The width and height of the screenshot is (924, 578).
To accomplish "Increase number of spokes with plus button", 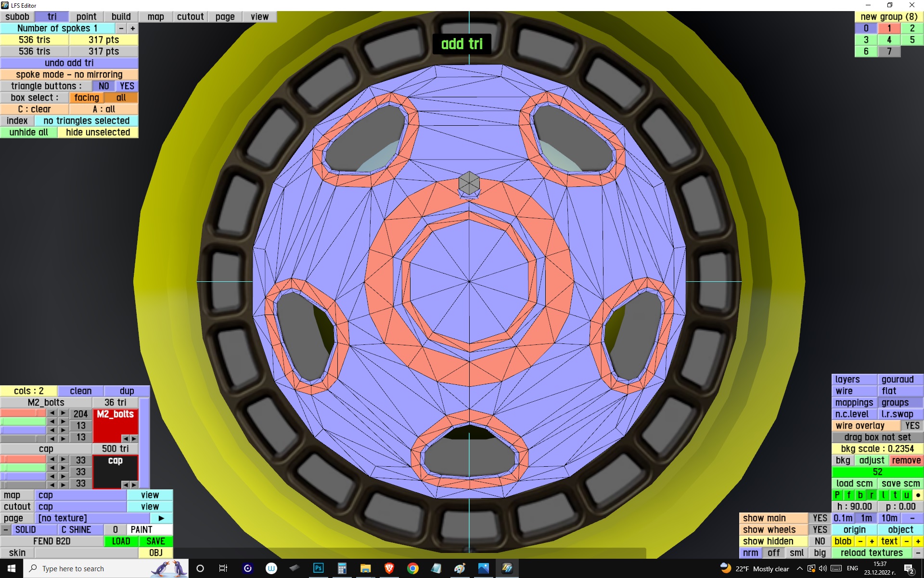I will [133, 28].
